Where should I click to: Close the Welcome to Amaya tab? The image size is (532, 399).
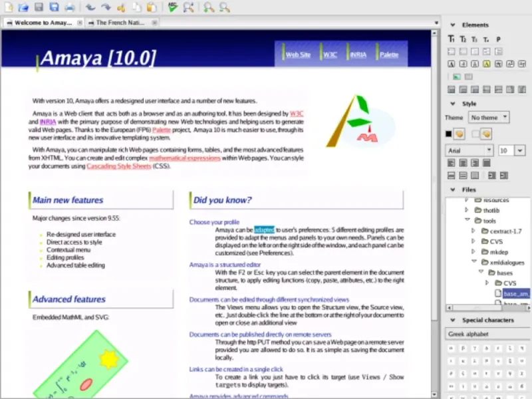(79, 23)
